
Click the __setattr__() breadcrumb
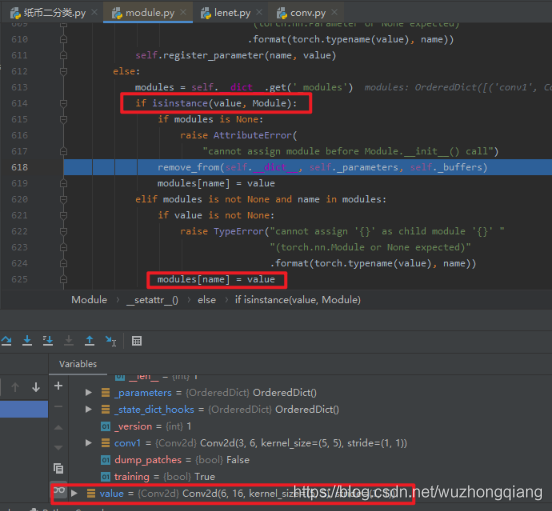[152, 300]
